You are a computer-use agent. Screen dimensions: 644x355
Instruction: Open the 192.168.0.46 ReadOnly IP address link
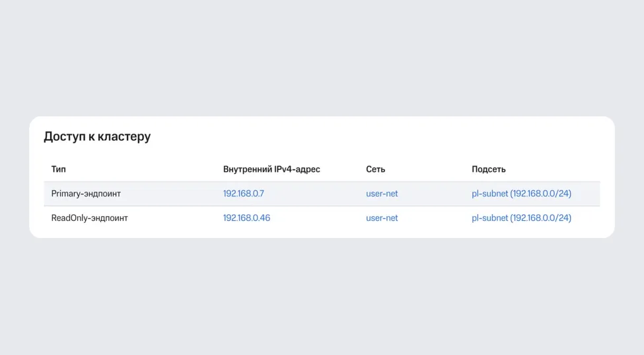pos(246,217)
